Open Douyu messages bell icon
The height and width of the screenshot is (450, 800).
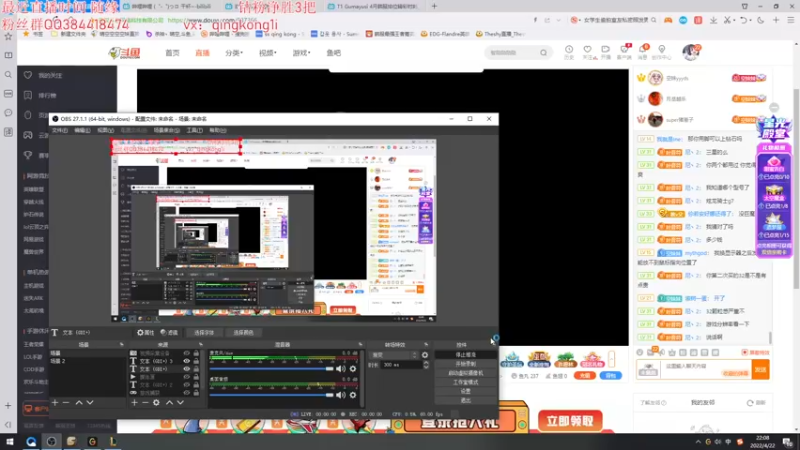(x=643, y=51)
